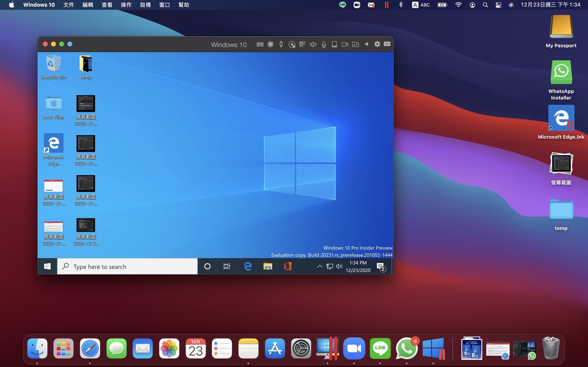Open Parallels sound output settings icon
The image size is (588, 367).
click(313, 44)
